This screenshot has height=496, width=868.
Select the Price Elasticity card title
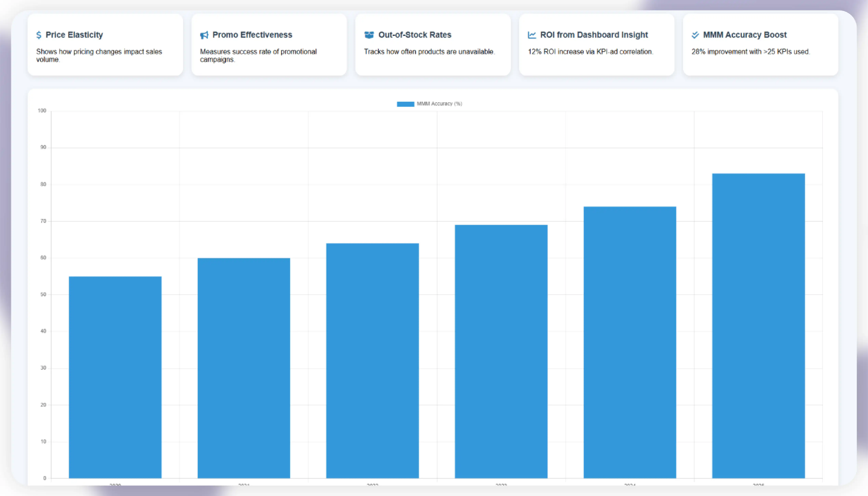coord(74,35)
